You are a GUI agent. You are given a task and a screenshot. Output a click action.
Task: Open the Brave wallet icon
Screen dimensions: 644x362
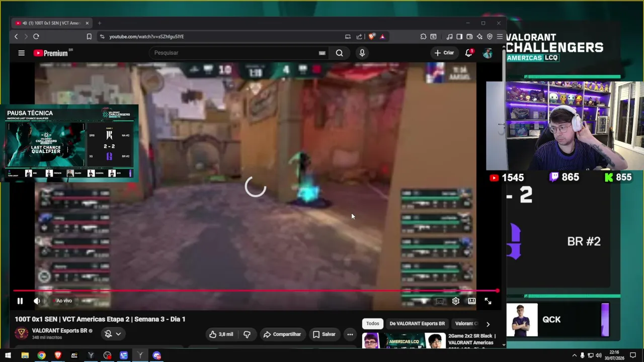point(469,37)
